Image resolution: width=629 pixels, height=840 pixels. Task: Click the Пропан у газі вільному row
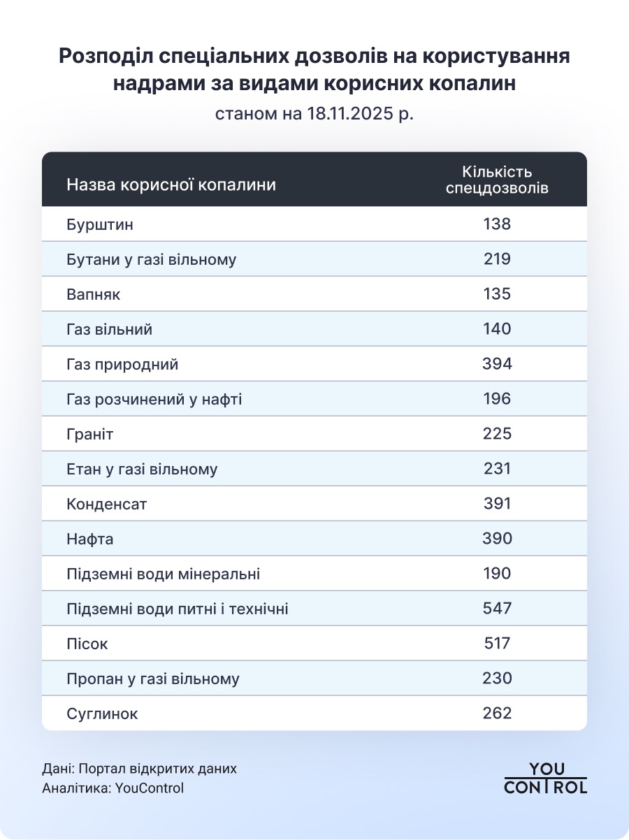coord(314,679)
